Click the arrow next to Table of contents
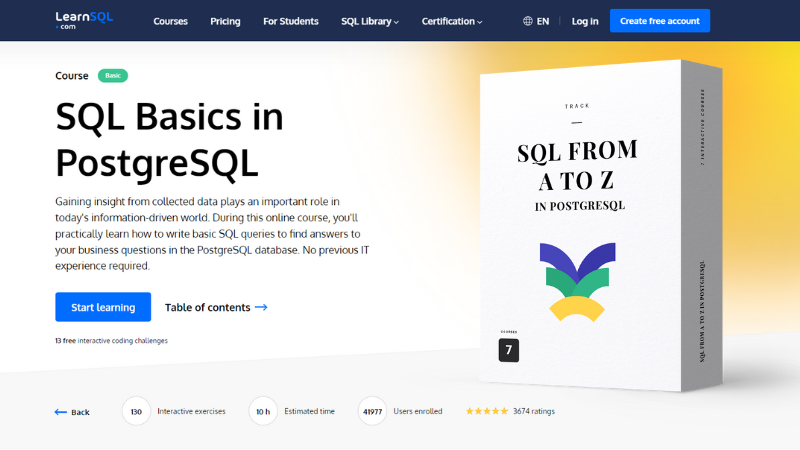Screen dimensions: 800x450 tap(261, 307)
